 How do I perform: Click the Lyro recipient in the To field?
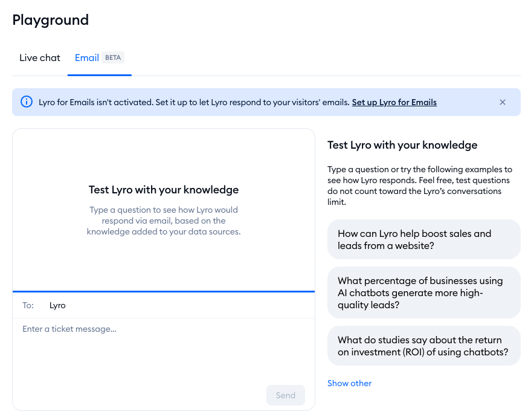[57, 306]
